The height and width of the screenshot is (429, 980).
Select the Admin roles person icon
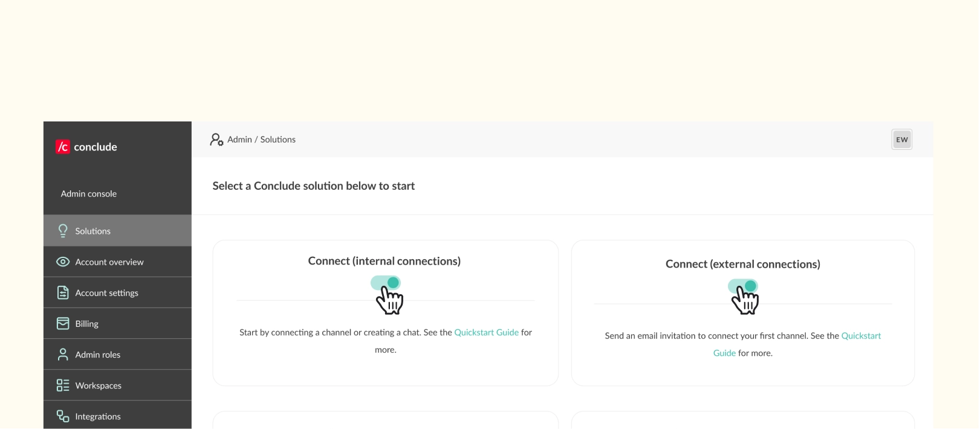(x=62, y=354)
